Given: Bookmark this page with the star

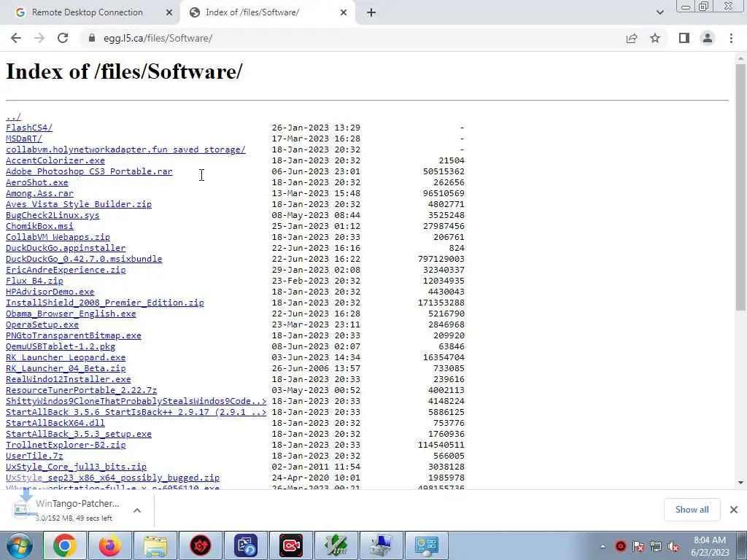Looking at the screenshot, I should click(655, 38).
